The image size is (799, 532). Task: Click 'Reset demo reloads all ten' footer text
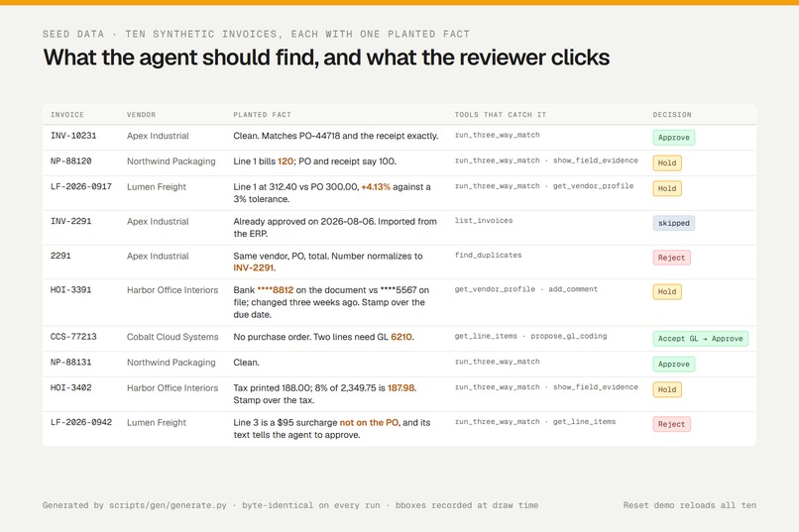[x=689, y=505]
